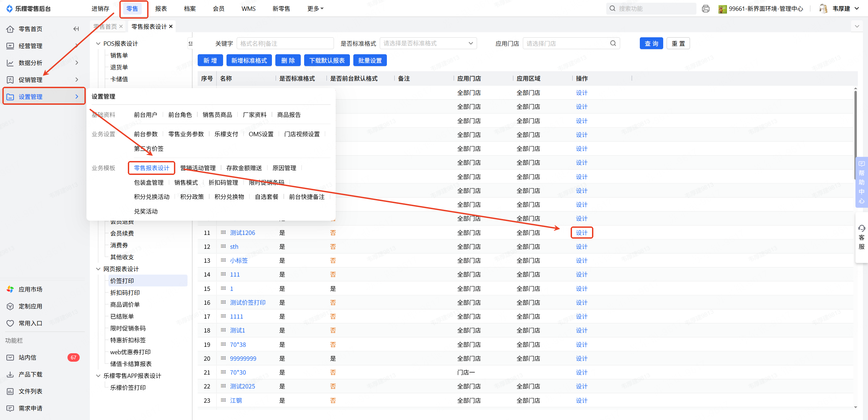Screen dimensions: 868x420
Task: Click the table vertical scrollbar
Action: click(x=855, y=136)
